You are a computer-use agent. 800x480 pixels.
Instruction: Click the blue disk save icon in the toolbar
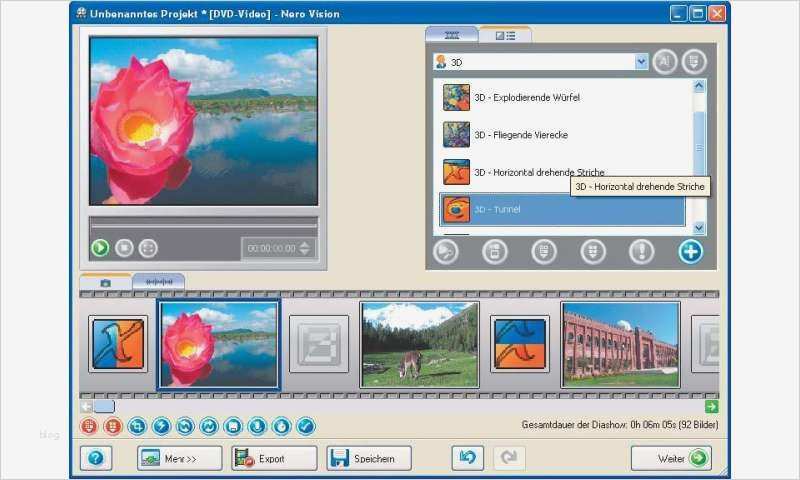pyautogui.click(x=233, y=426)
